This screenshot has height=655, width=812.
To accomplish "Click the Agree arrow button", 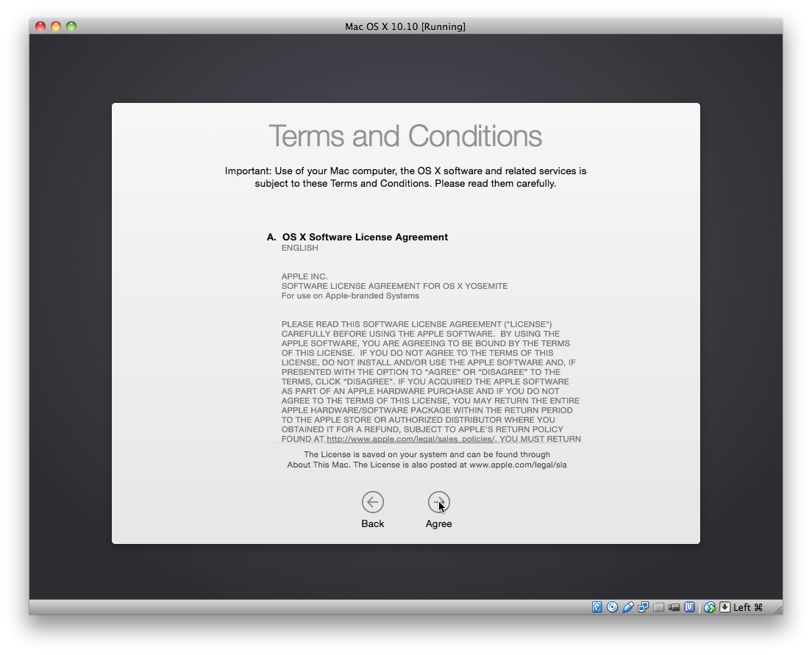I will coord(438,502).
